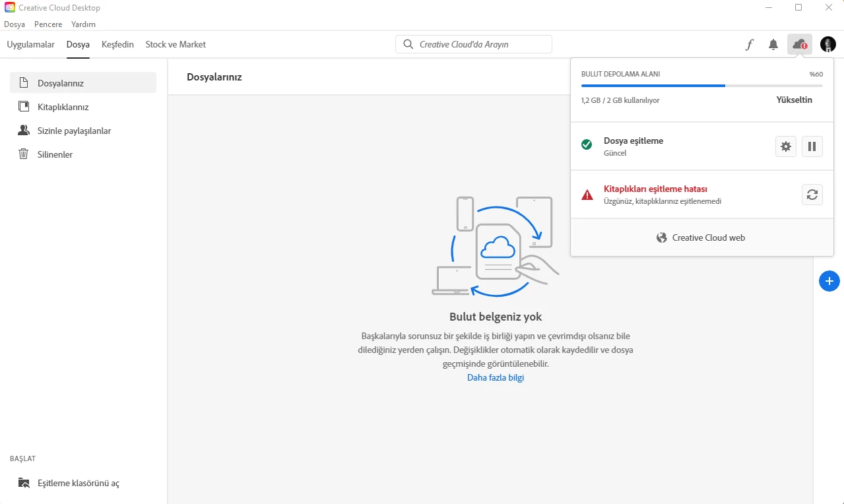Open the Pencere menu
The image size is (844, 504).
(48, 24)
